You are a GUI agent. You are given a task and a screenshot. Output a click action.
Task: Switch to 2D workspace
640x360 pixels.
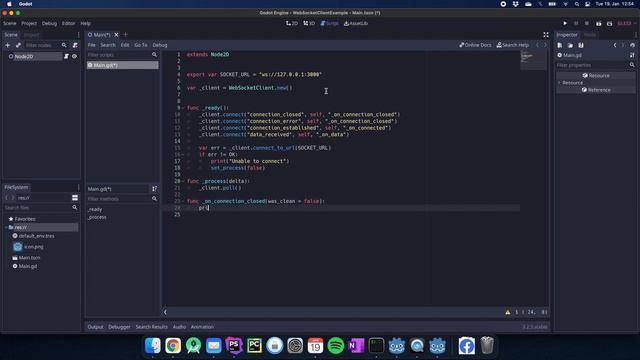pos(292,23)
